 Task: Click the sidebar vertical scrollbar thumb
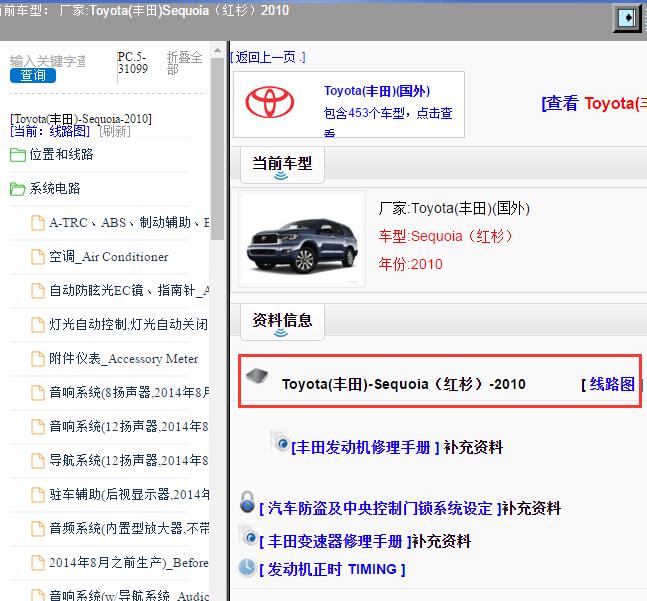pos(217,148)
